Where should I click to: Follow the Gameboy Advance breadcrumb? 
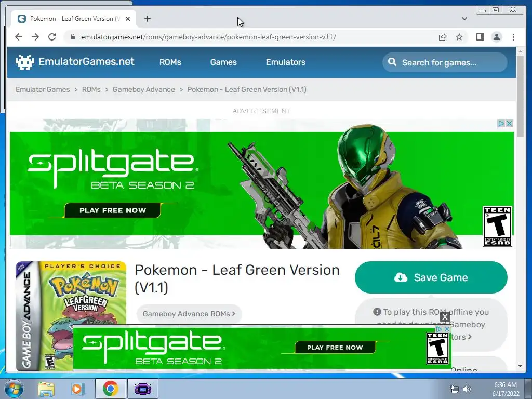pos(144,89)
